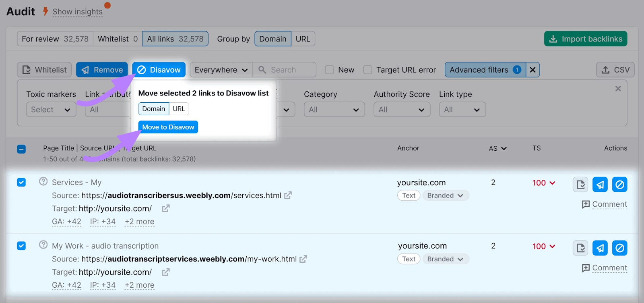644x303 pixels.
Task: Add Comment on My Work row
Action: (605, 268)
